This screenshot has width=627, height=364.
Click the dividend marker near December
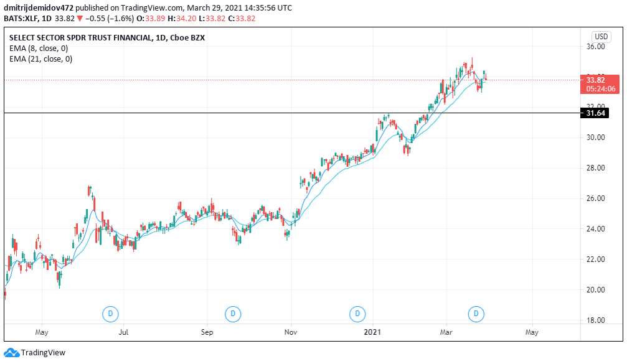357,314
